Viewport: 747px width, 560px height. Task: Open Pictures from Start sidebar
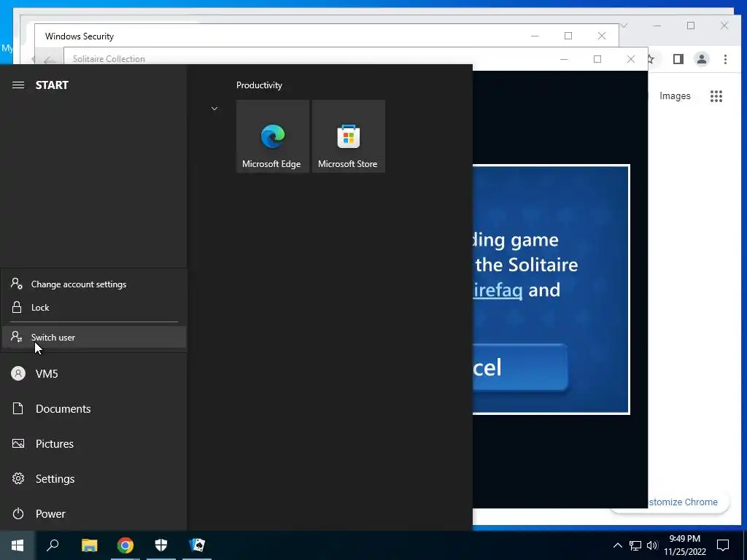[x=94, y=444]
